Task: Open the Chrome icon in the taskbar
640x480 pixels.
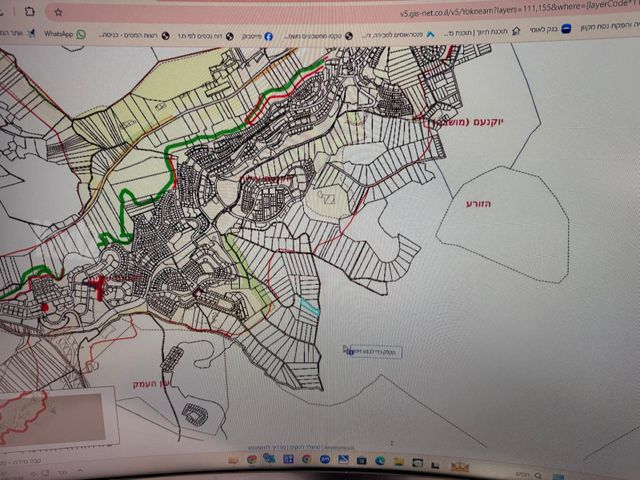Action: click(x=307, y=459)
